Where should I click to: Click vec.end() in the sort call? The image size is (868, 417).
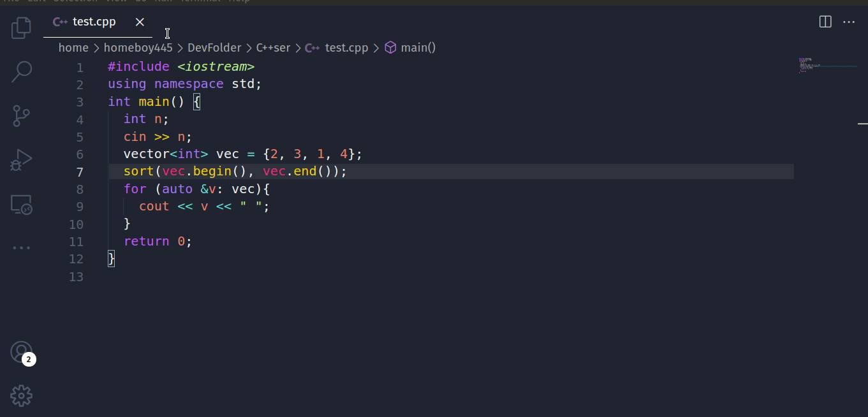[x=297, y=172]
